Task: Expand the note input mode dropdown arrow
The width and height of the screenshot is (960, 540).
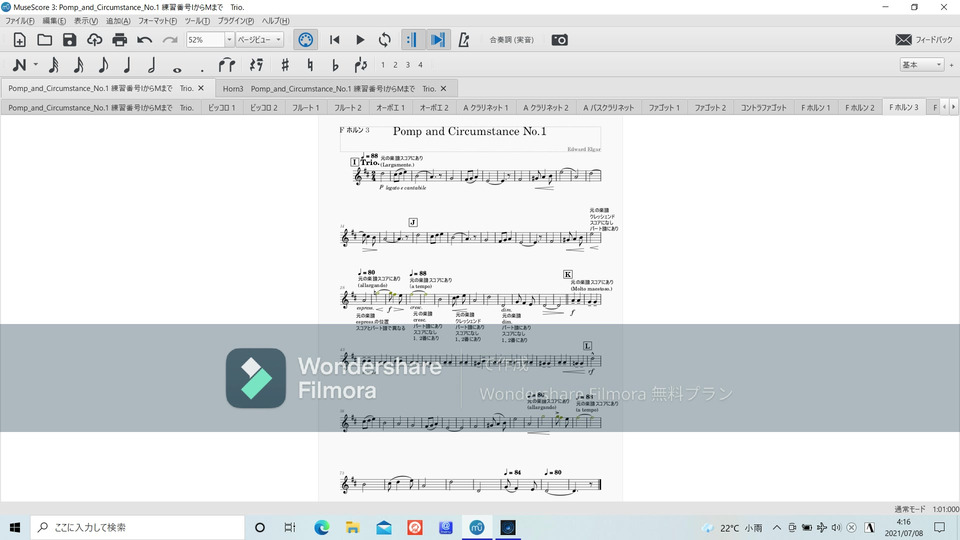Action: pyautogui.click(x=36, y=65)
